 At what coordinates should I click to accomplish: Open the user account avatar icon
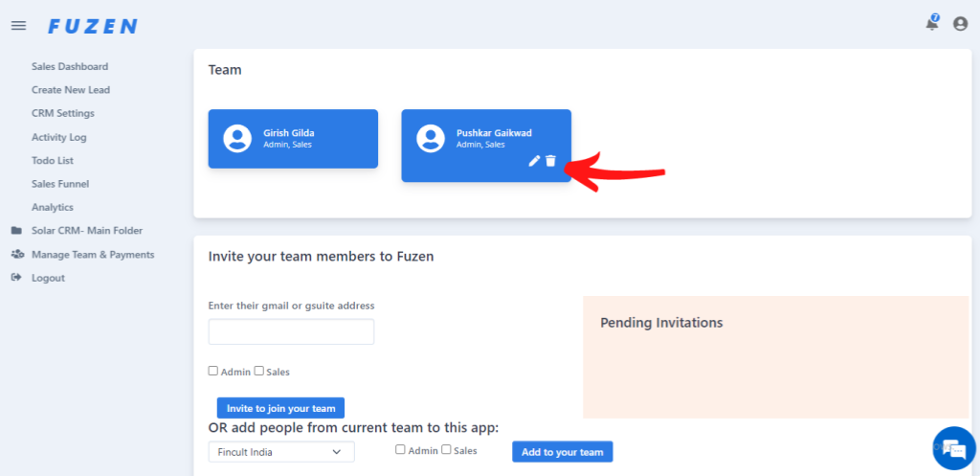[960, 24]
